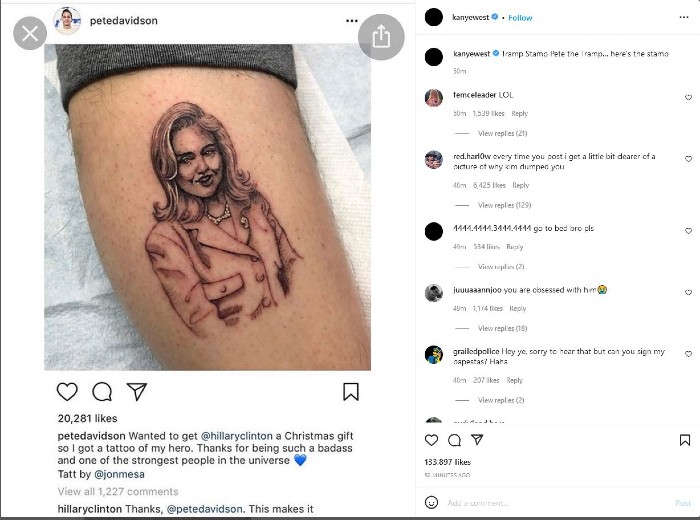
Task: Click the paper plane share icon on kanyewest's post
Action: pyautogui.click(x=477, y=440)
